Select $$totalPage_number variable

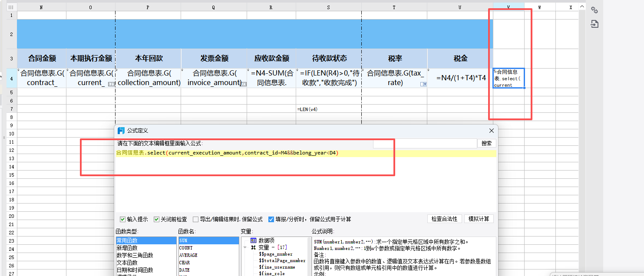(282, 260)
